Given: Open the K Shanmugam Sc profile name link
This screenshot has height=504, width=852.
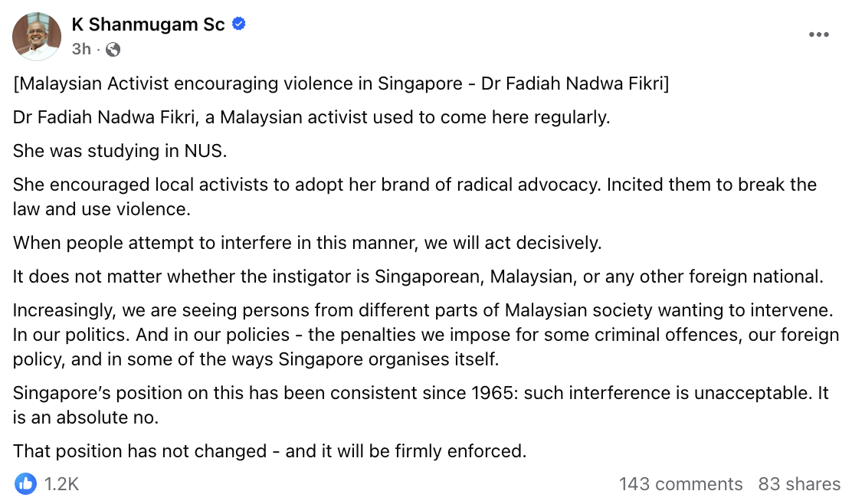Looking at the screenshot, I should (x=148, y=25).
